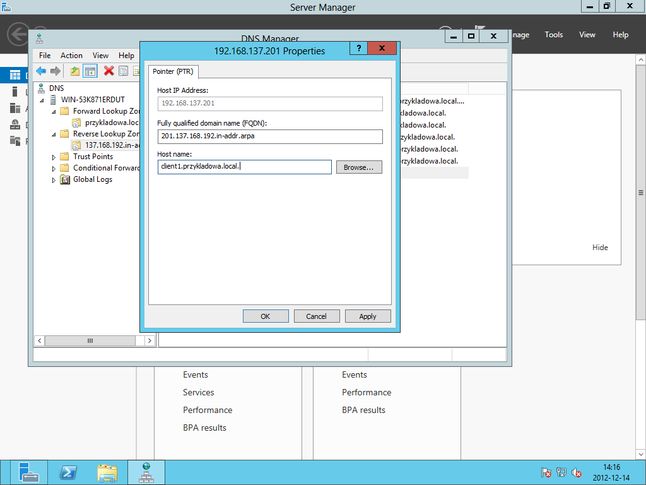Click the przykladowa.local zone icon
The height and width of the screenshot is (485, 646).
[76, 122]
